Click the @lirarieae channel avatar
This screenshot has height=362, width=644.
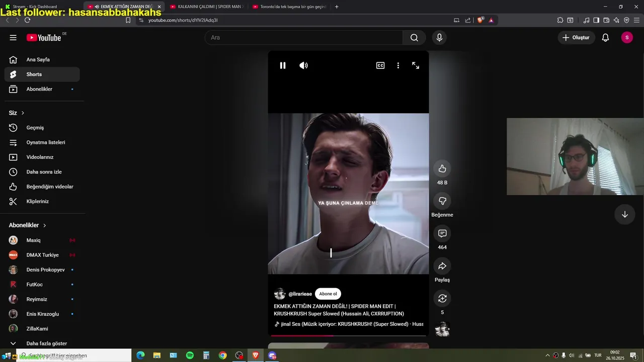(280, 294)
